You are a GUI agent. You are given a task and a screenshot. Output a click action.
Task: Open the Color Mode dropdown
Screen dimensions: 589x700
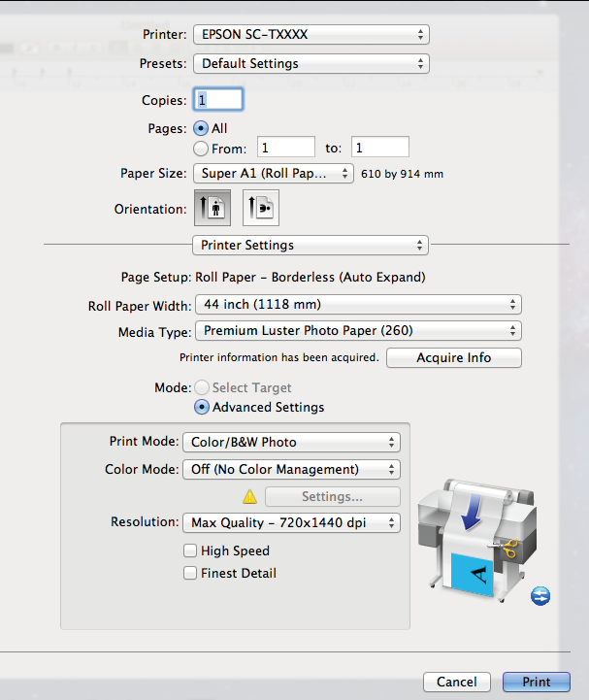(291, 469)
